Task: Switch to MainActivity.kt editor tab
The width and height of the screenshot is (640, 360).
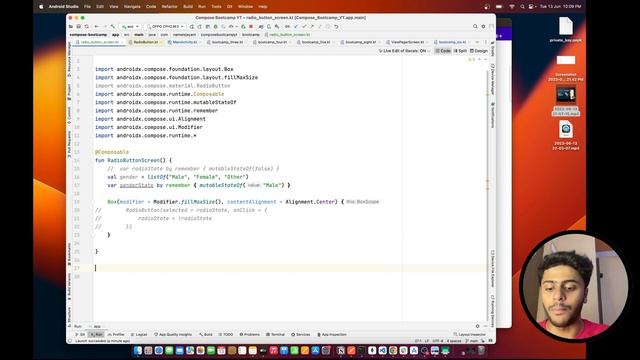Action: pos(184,42)
